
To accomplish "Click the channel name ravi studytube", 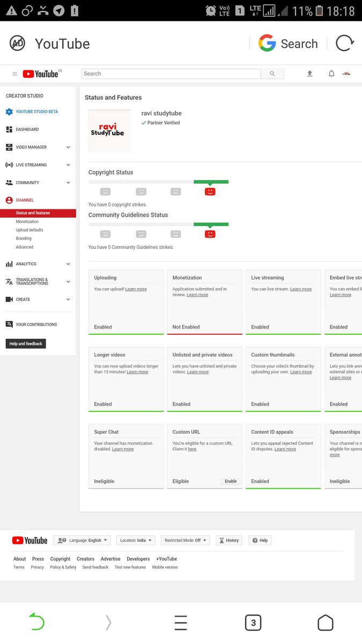I will pyautogui.click(x=161, y=113).
